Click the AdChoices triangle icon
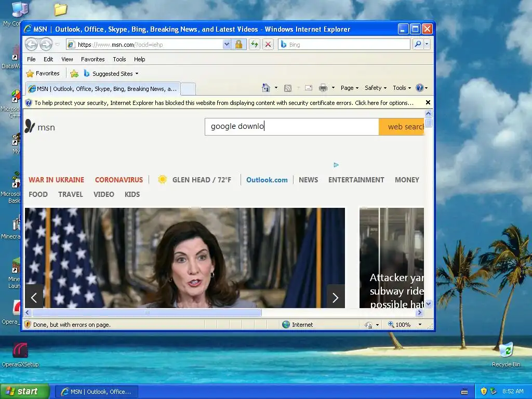Image resolution: width=532 pixels, height=399 pixels. tap(336, 165)
